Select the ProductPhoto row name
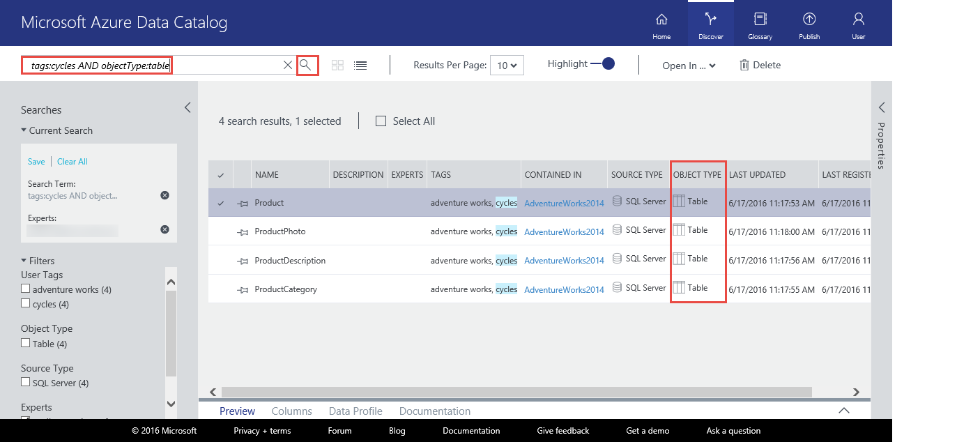The width and height of the screenshot is (980, 442). pos(280,231)
